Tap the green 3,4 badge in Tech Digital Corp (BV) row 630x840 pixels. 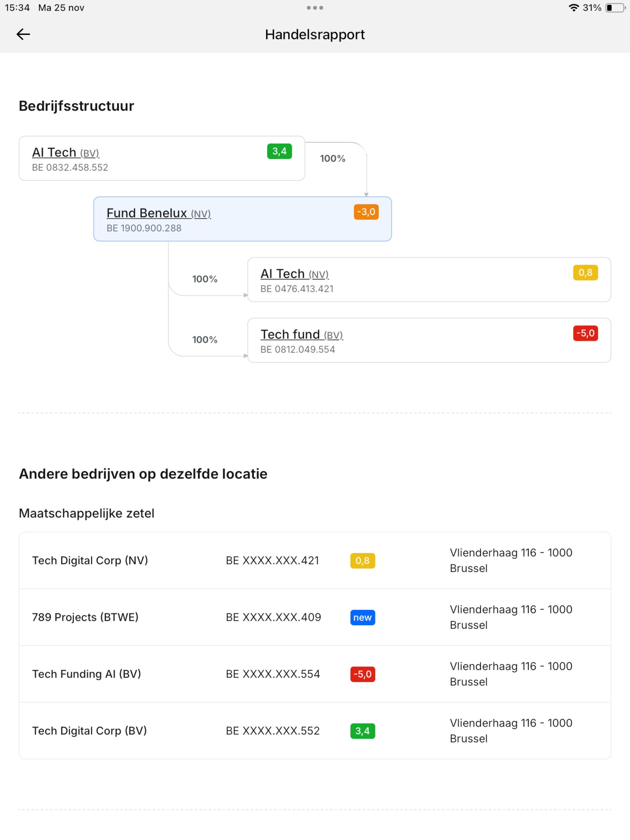click(363, 731)
